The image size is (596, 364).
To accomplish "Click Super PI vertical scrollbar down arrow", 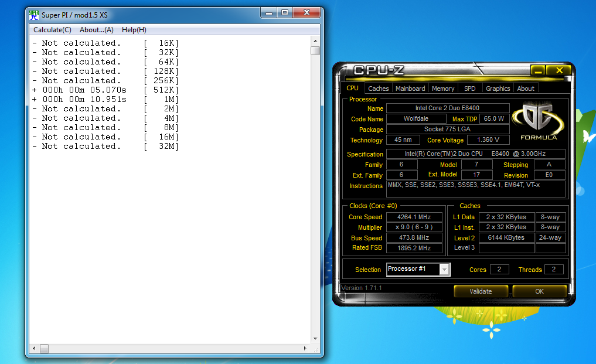I will coord(315,338).
